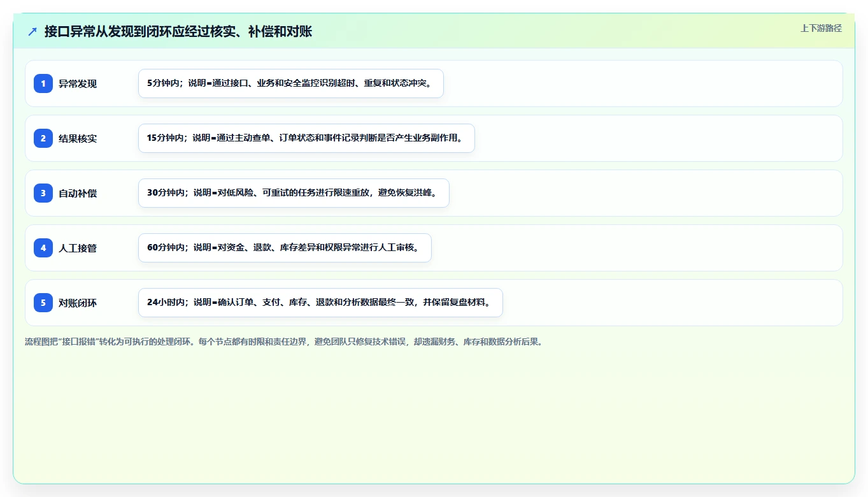Open the 60分钟内 description box
Image resolution: width=868 pixels, height=497 pixels.
point(285,248)
